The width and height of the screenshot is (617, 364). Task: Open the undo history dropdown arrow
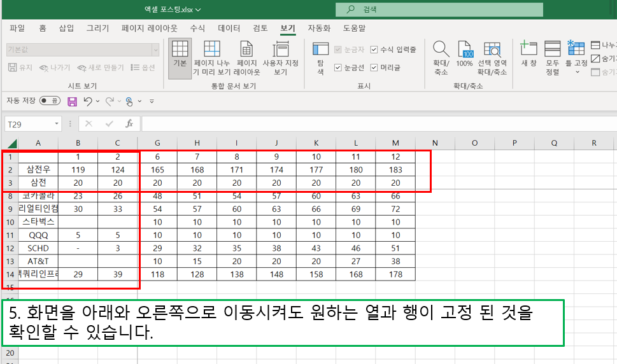[97, 101]
